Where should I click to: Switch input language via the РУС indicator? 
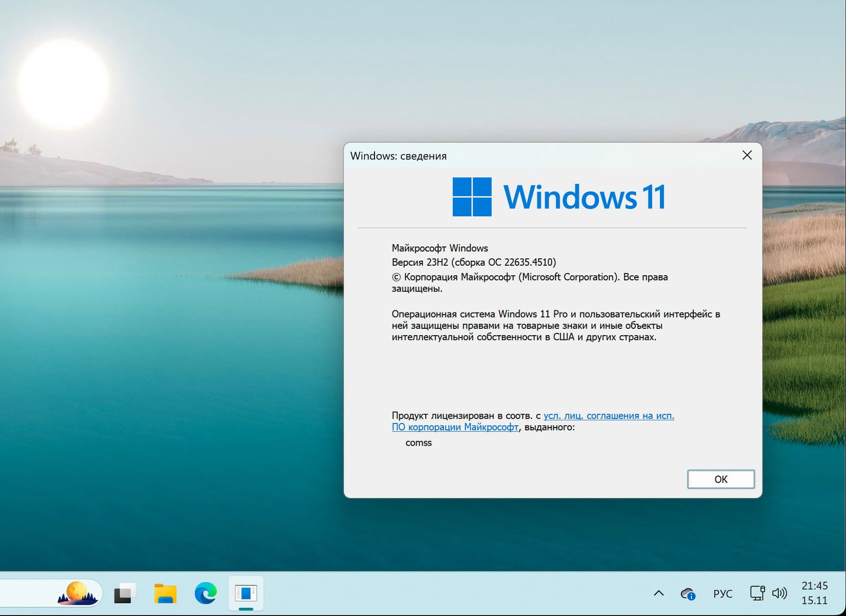(x=722, y=593)
